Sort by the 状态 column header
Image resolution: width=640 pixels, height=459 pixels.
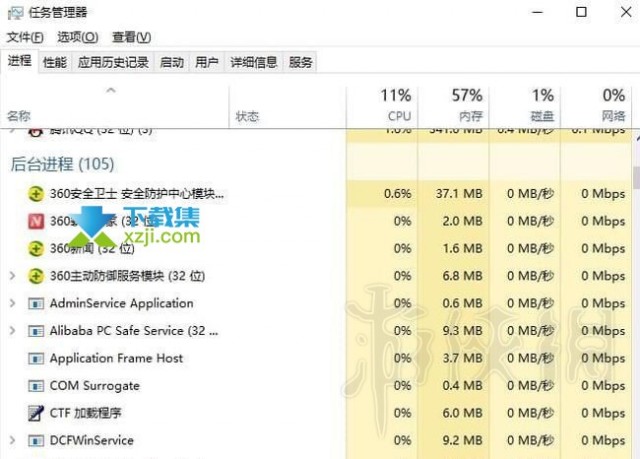pos(287,107)
